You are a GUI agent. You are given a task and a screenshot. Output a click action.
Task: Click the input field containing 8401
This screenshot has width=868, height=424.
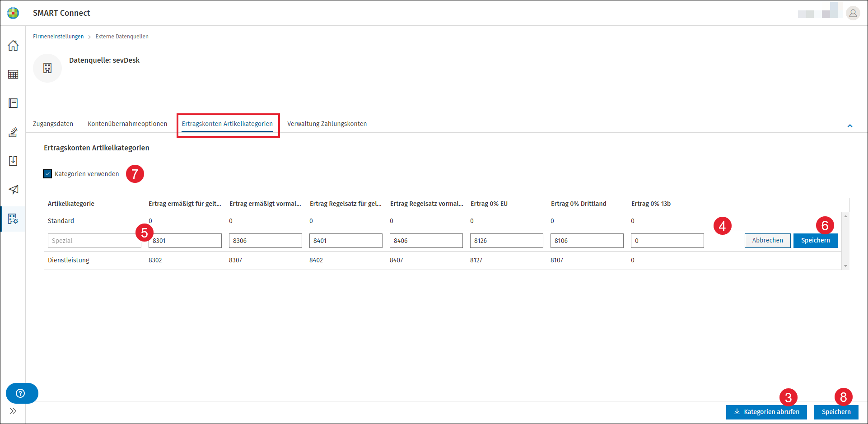(346, 241)
